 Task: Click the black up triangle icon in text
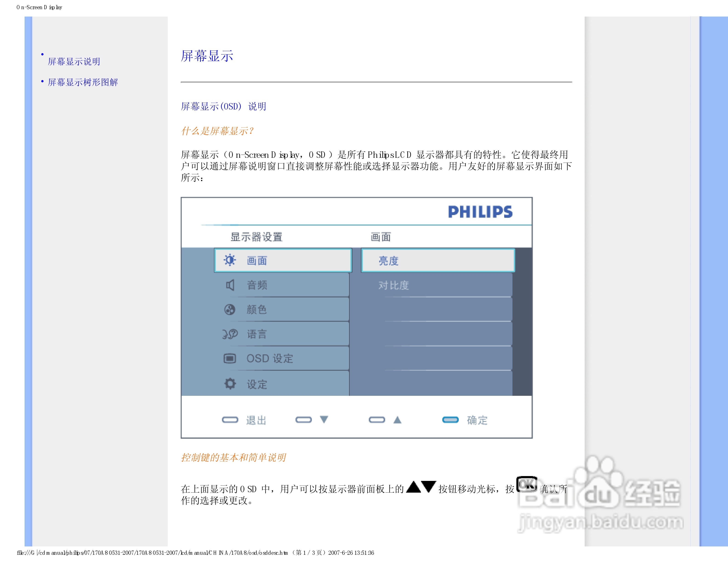(x=413, y=487)
